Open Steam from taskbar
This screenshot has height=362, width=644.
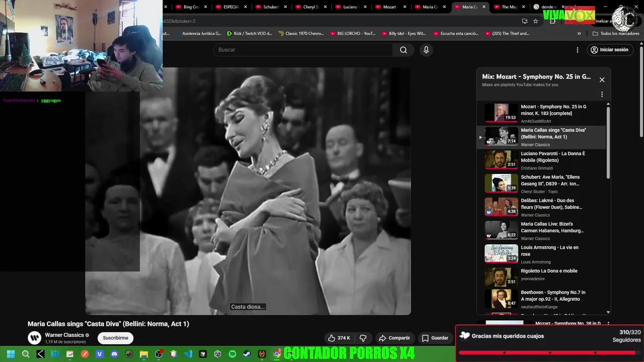tap(247, 354)
